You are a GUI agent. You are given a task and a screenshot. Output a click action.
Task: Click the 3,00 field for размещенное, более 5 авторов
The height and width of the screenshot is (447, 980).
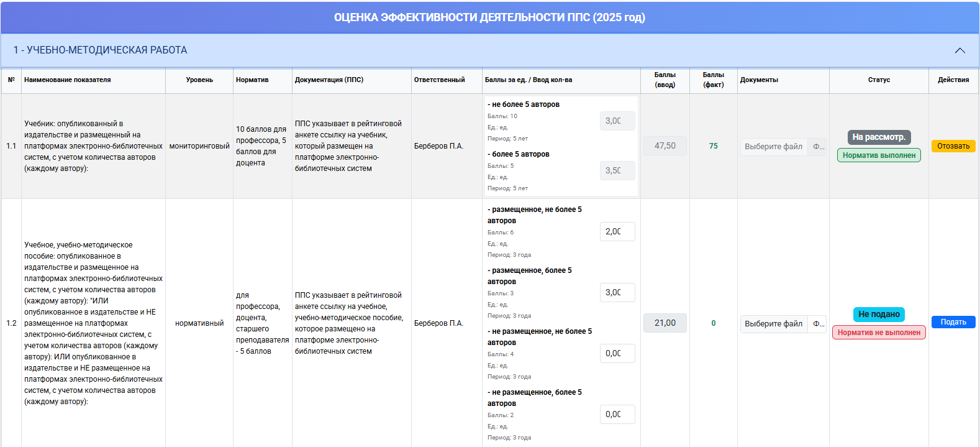(x=617, y=292)
